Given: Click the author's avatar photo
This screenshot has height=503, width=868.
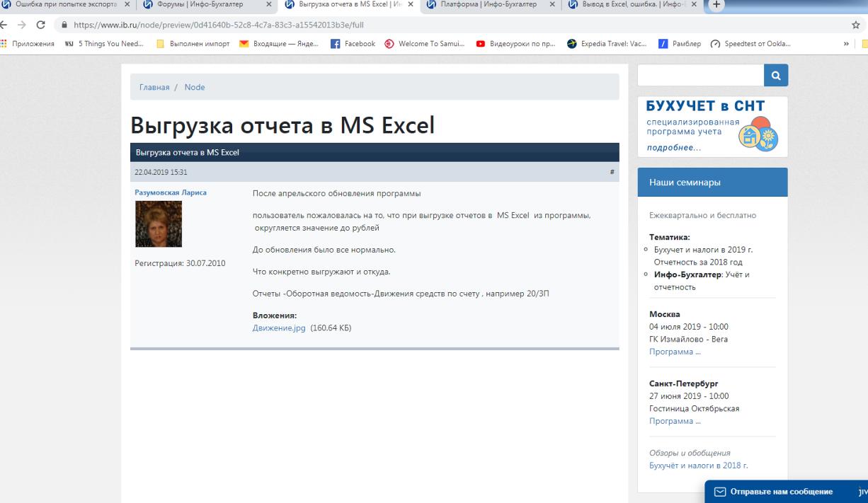Looking at the screenshot, I should point(159,224).
